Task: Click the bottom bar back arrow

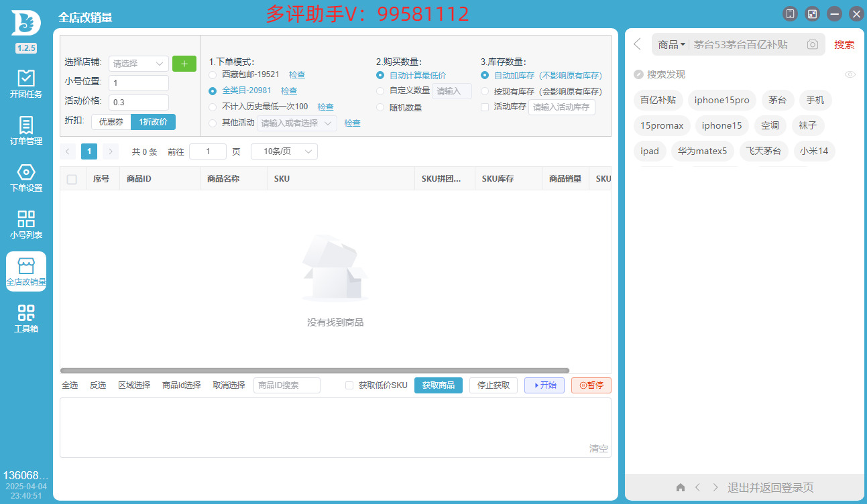Action: coord(697,487)
